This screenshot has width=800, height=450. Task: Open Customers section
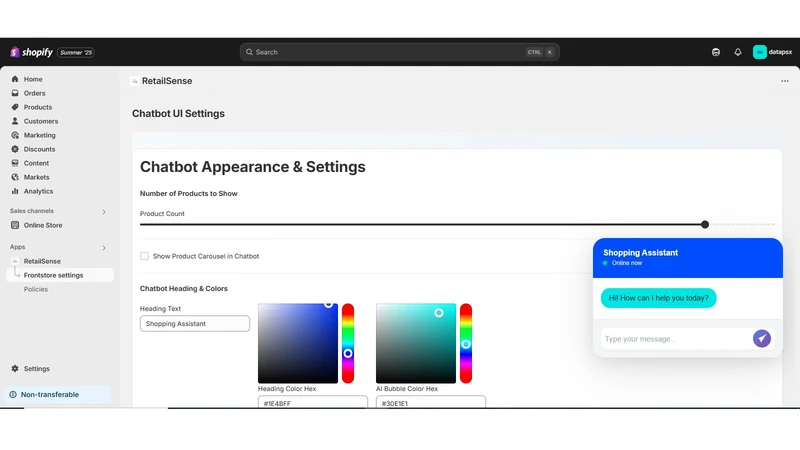[x=41, y=121]
